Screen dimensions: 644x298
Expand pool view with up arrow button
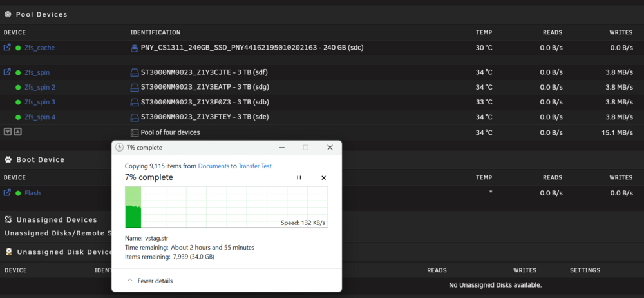click(17, 132)
